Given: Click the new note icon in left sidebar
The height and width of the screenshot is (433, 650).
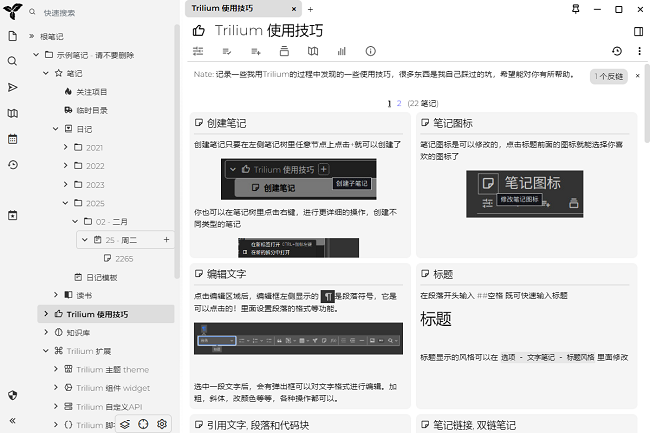Looking at the screenshot, I should tap(13, 36).
